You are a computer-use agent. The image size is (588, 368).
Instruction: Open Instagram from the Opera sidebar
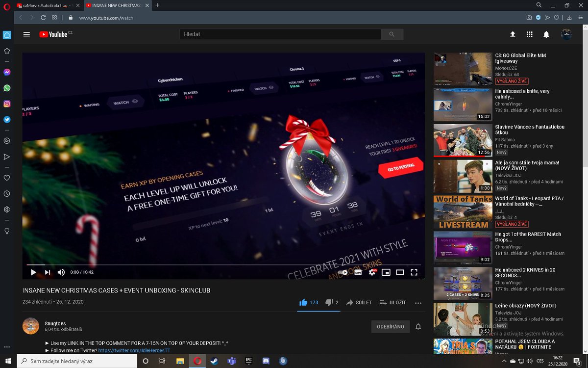click(7, 104)
